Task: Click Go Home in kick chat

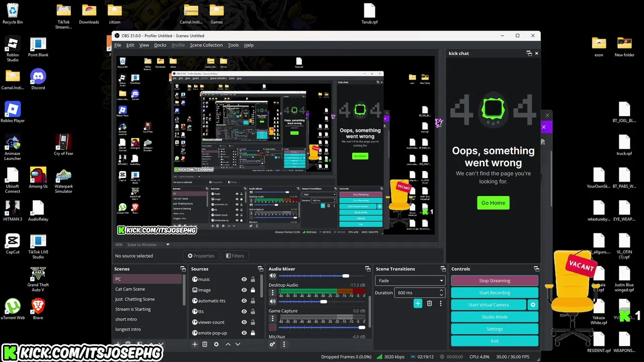Action: coord(493,203)
